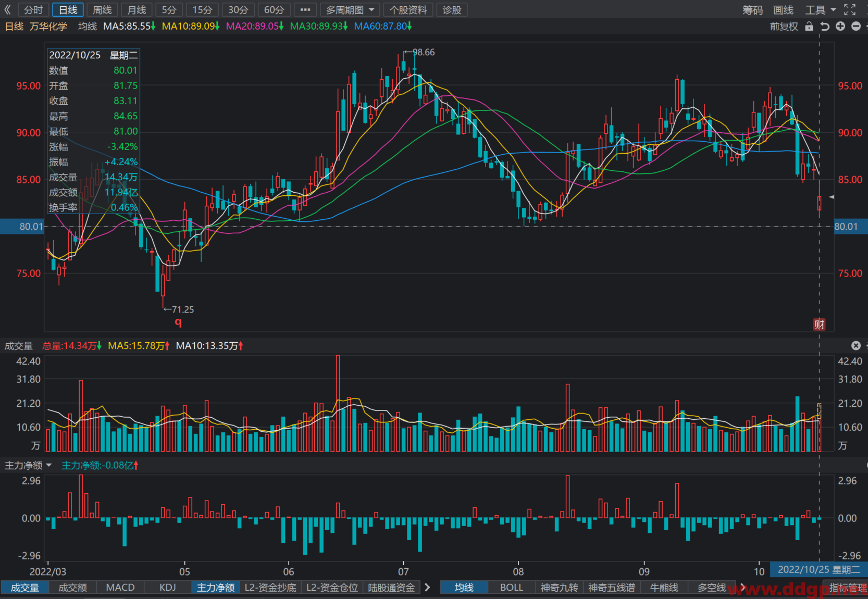This screenshot has width=868, height=599.
Task: Select the 成交量 indicator tab
Action: tap(25, 588)
